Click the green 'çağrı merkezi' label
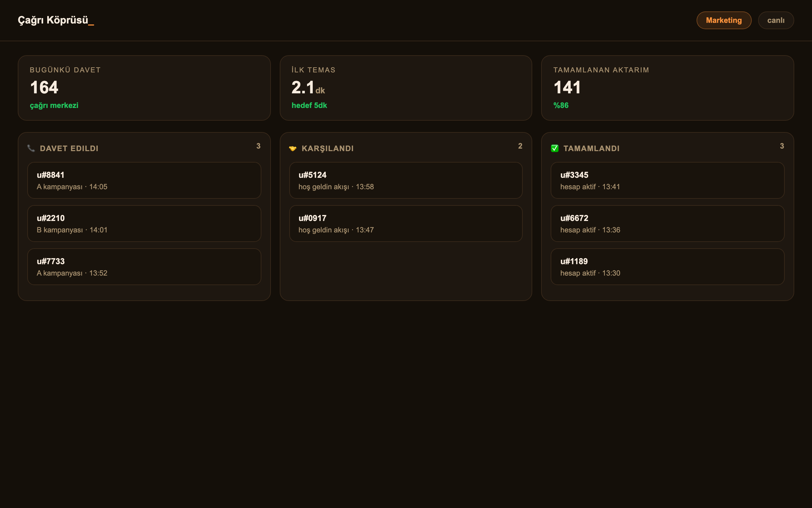This screenshot has width=812, height=508. click(x=54, y=105)
